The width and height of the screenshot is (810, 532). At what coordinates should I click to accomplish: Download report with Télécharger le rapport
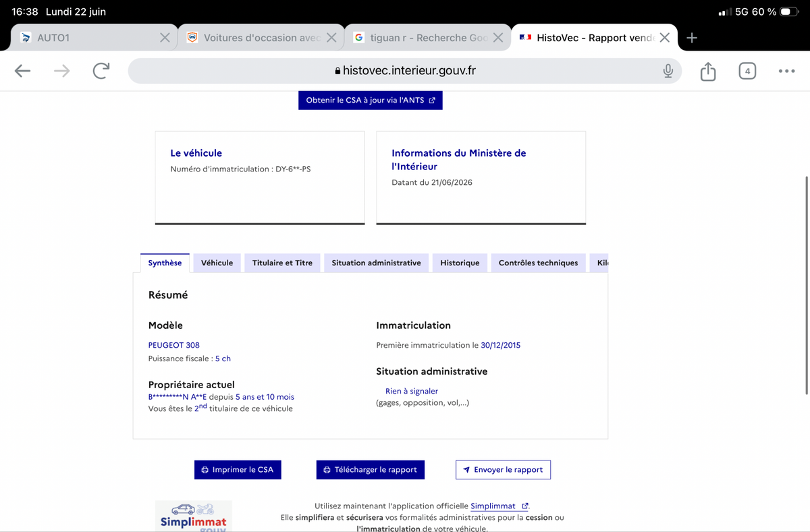click(370, 470)
